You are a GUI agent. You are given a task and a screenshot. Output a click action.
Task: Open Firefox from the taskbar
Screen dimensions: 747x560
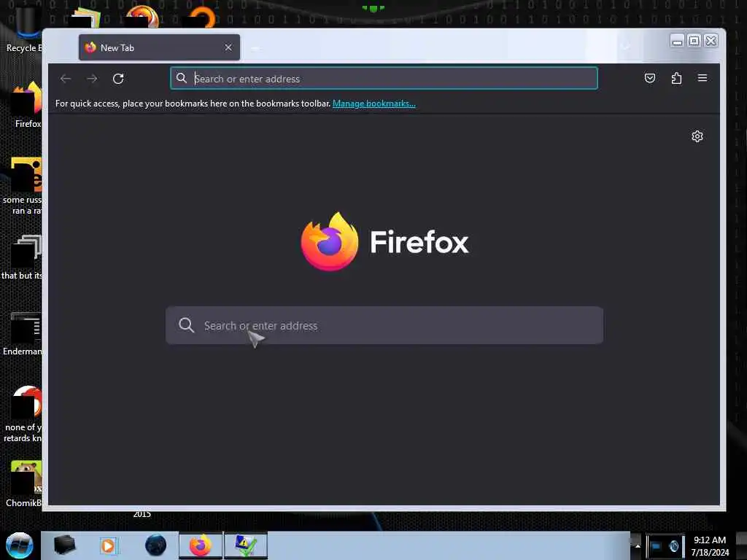[x=201, y=545]
